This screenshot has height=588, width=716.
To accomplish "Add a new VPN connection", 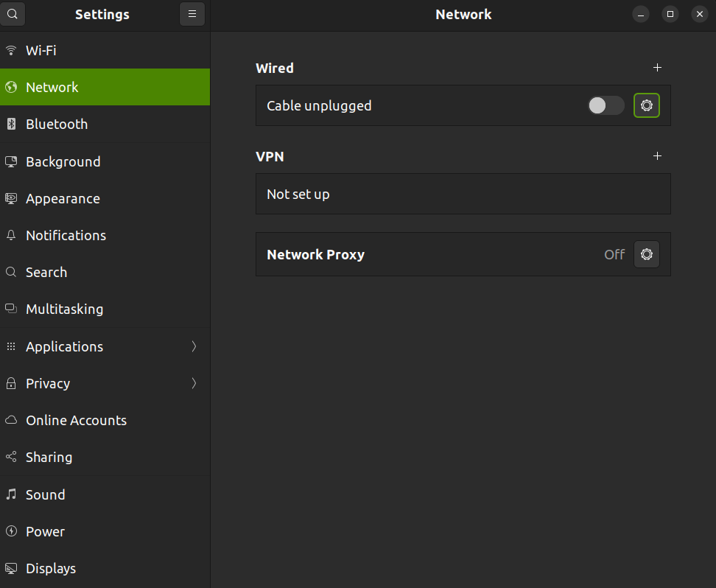I will pyautogui.click(x=657, y=156).
